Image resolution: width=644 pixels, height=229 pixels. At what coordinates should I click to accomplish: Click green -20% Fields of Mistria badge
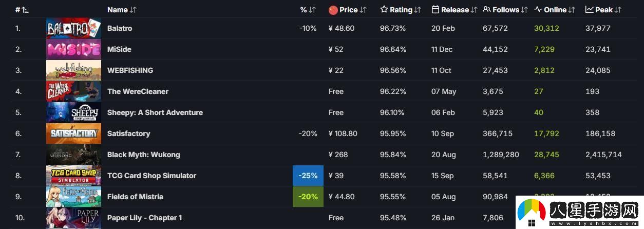coord(308,197)
